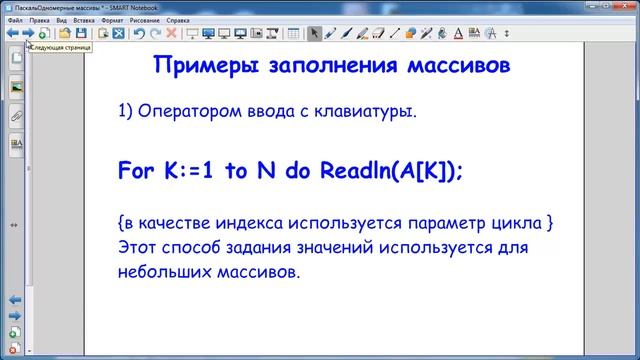
Task: Select the Shapes tool
Action: coord(410,33)
